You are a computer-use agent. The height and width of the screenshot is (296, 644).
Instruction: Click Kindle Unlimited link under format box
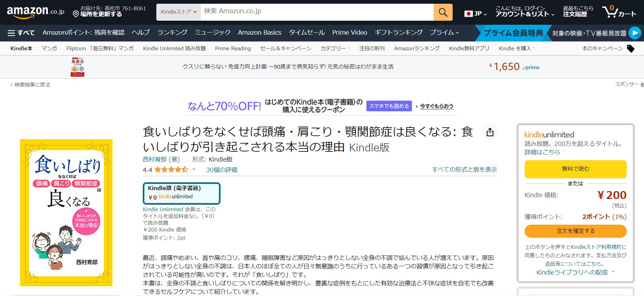(163, 209)
